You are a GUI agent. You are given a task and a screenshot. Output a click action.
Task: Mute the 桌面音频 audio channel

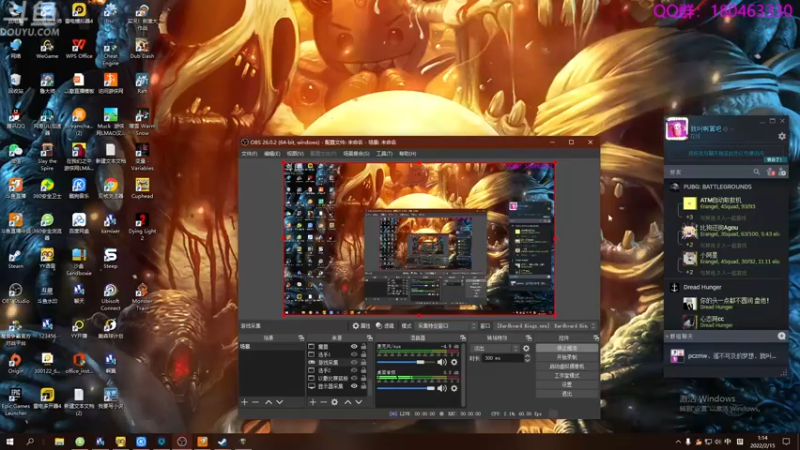tap(442, 388)
